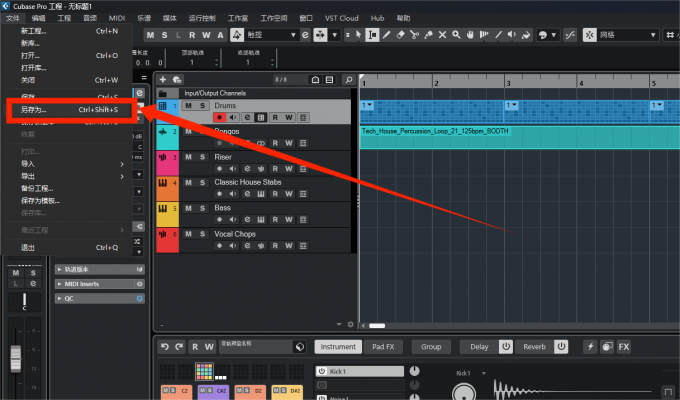Open Edit Channel Settings on Drums track
The height and width of the screenshot is (400, 680).
tap(247, 118)
